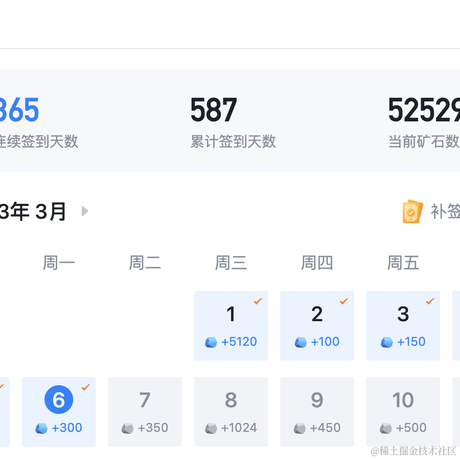
Task: Select calendar day 2 with +100
Action: click(317, 326)
